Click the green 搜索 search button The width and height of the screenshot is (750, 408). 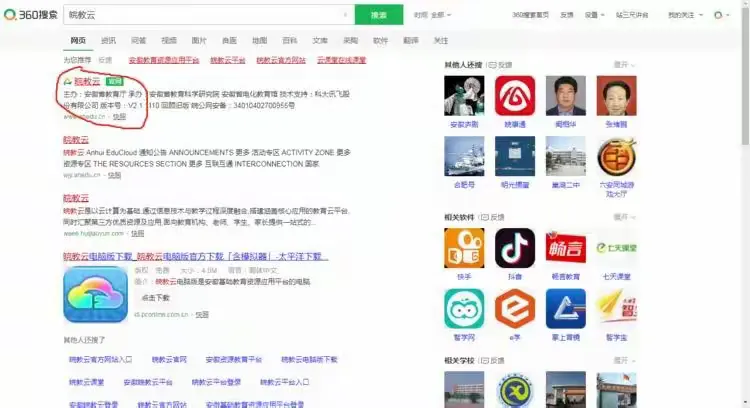click(379, 15)
